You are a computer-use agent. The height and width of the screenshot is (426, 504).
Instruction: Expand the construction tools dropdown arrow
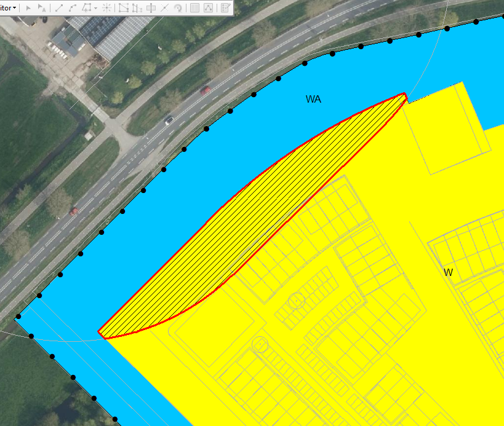96,8
